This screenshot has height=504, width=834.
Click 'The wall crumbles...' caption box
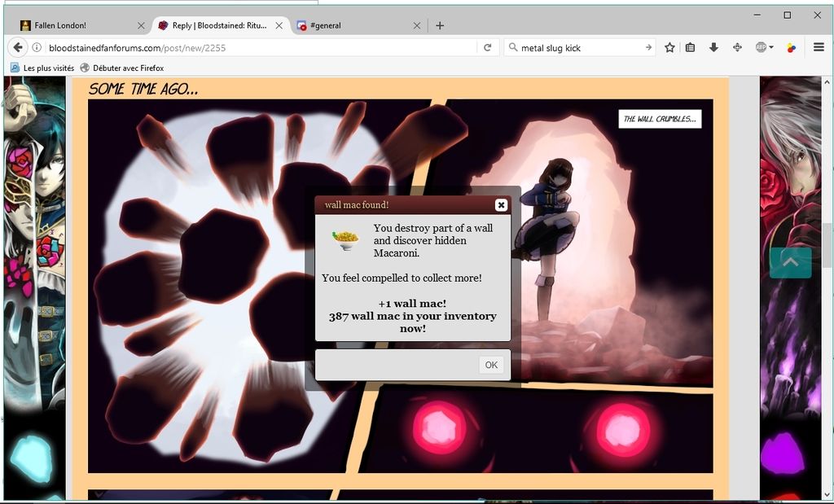660,119
